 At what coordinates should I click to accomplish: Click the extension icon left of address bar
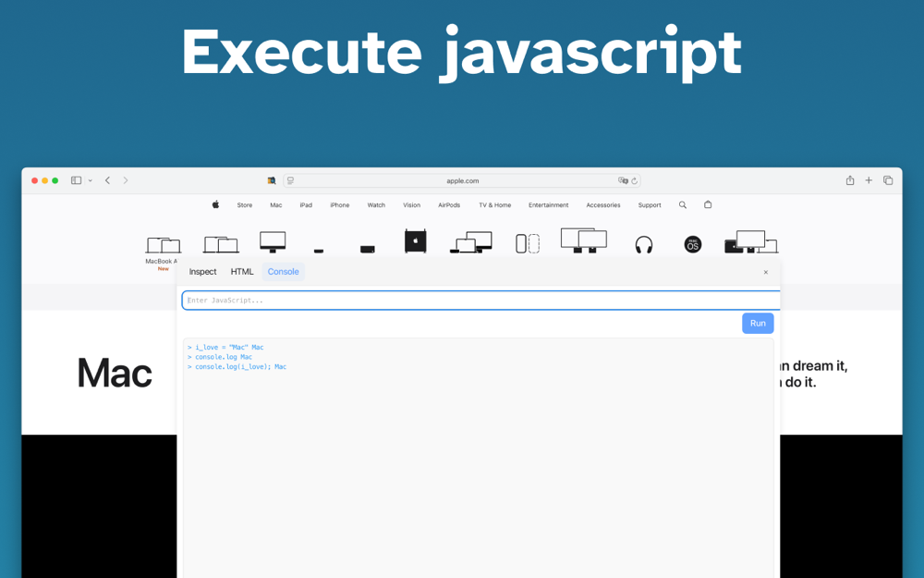click(272, 180)
